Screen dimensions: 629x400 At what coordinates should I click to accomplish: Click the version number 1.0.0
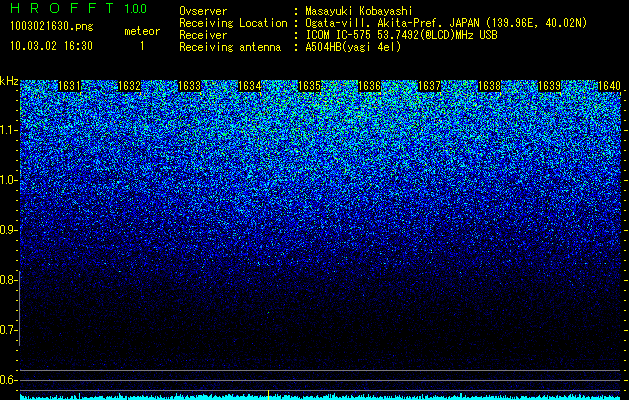tap(135, 9)
